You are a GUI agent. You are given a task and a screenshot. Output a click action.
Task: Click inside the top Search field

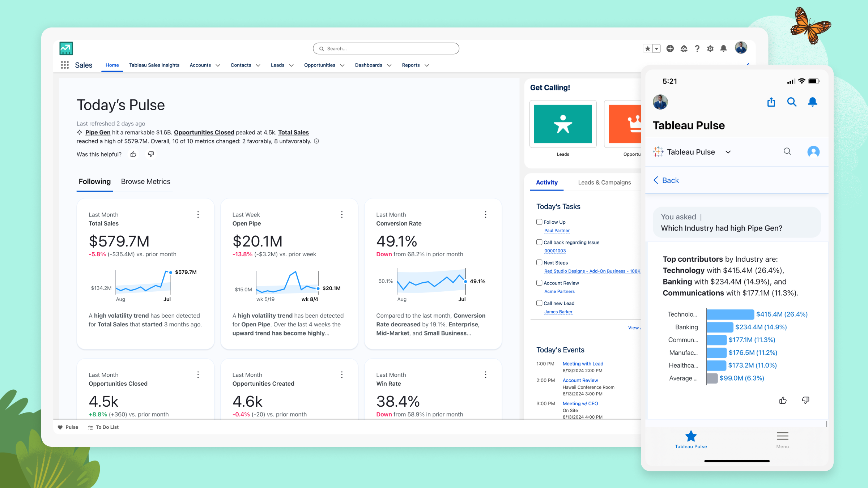coord(386,48)
